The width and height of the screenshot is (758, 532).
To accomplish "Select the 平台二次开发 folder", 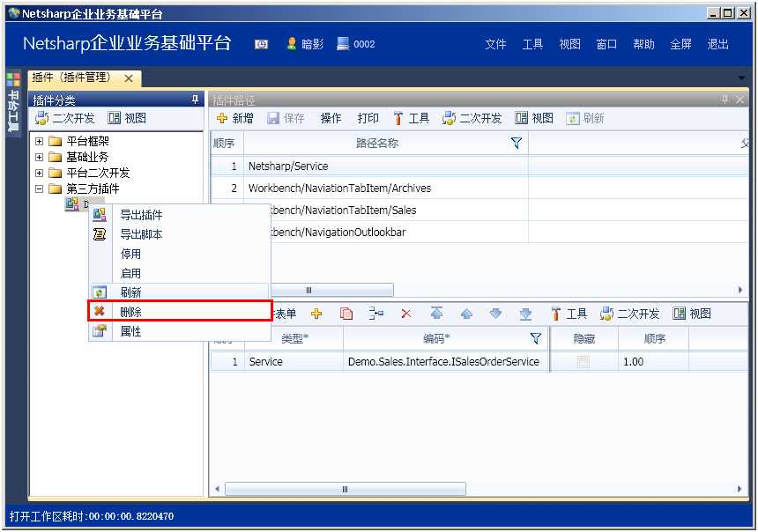I will [90, 173].
